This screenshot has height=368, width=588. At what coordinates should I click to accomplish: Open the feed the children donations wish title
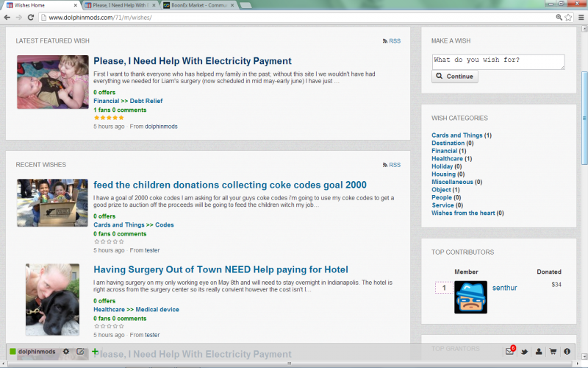coord(230,185)
